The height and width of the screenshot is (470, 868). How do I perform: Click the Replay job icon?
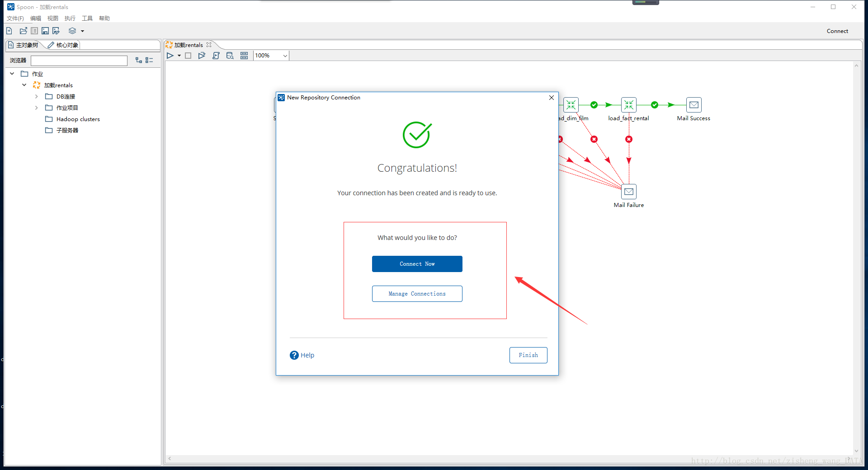(202, 56)
